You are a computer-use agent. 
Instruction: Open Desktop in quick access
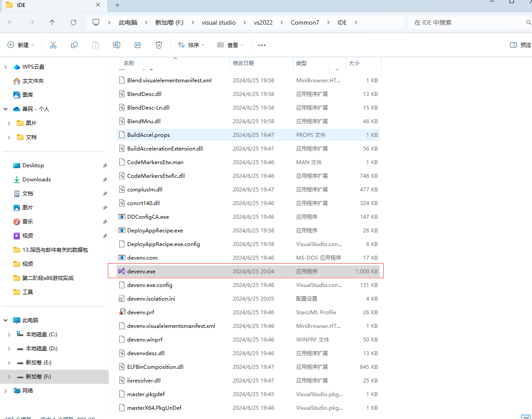click(x=29, y=165)
